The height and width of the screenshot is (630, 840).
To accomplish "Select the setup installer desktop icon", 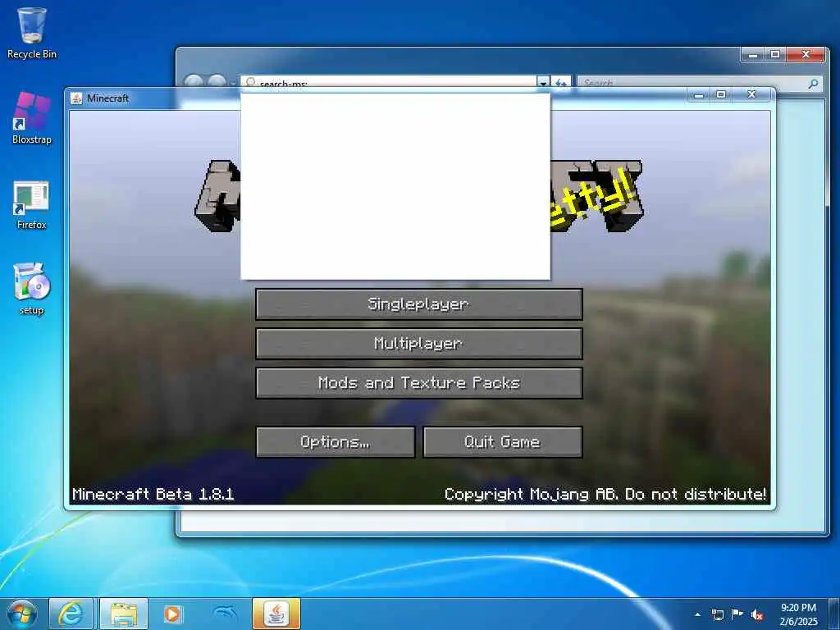I will point(32,290).
